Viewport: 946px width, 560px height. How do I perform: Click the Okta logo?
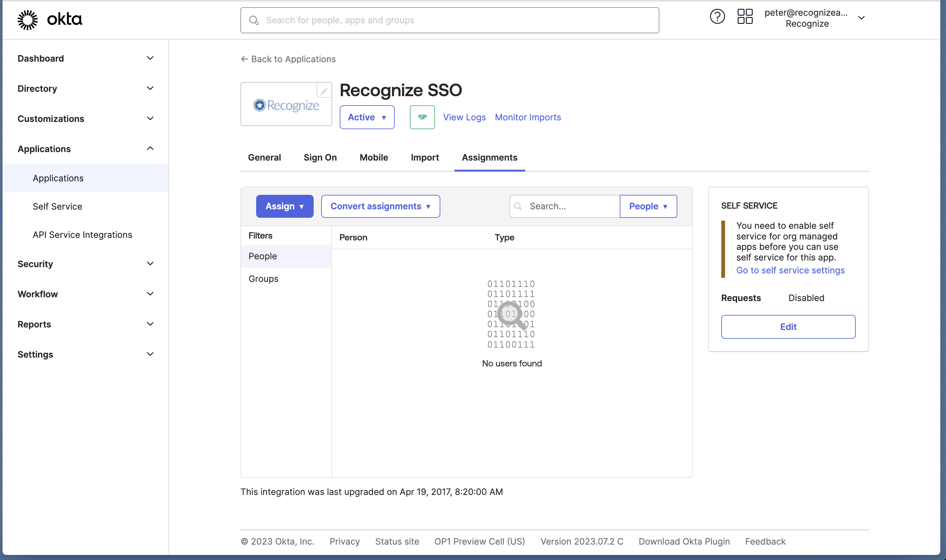click(x=49, y=19)
